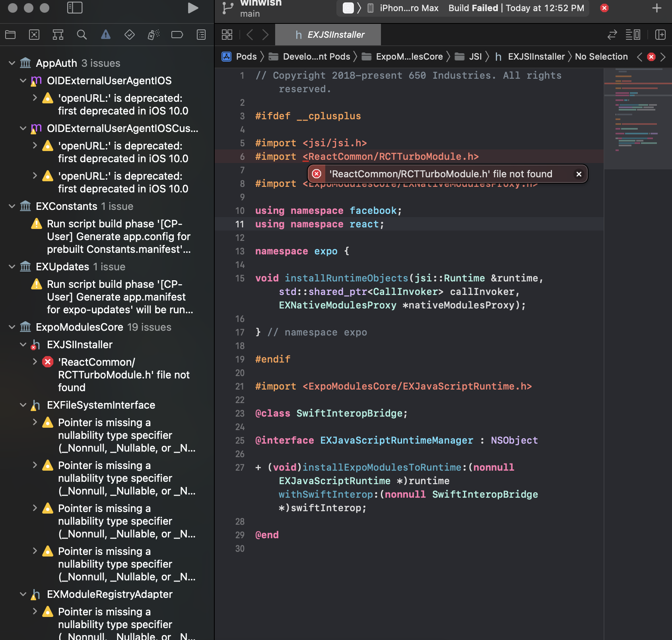
Task: Open Pods in the jump bar
Action: (247, 56)
